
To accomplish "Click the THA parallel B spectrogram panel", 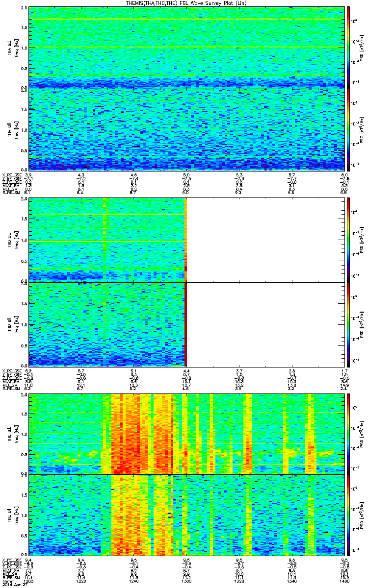I will coord(186,129).
